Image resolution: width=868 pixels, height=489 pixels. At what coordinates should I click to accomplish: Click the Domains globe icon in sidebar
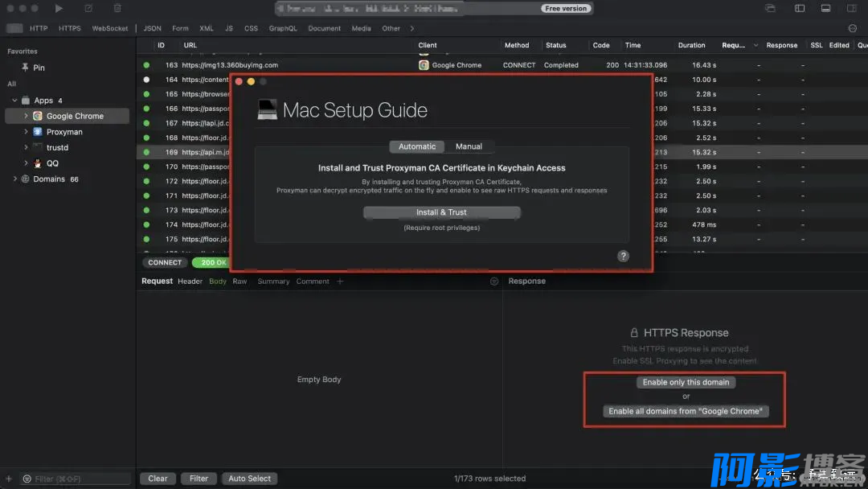click(x=25, y=179)
